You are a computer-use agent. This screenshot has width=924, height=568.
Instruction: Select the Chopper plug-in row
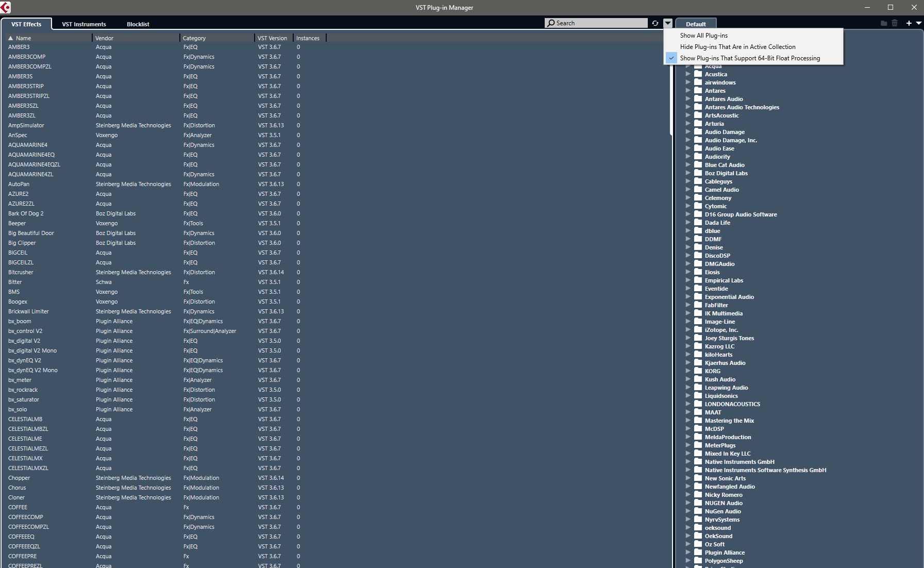[335, 478]
